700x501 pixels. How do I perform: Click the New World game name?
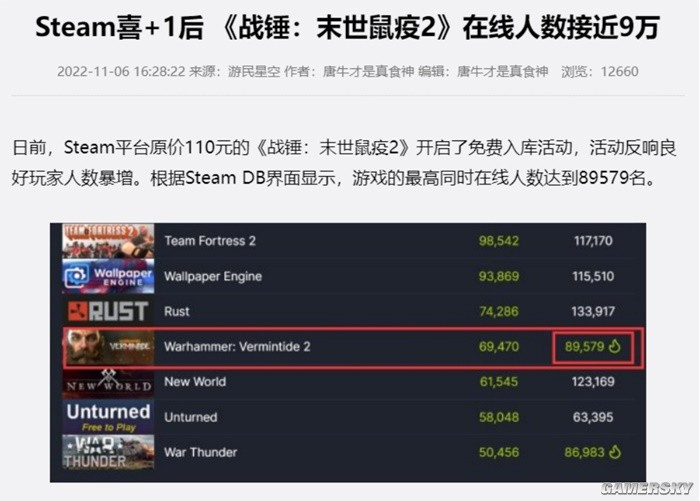(x=195, y=382)
